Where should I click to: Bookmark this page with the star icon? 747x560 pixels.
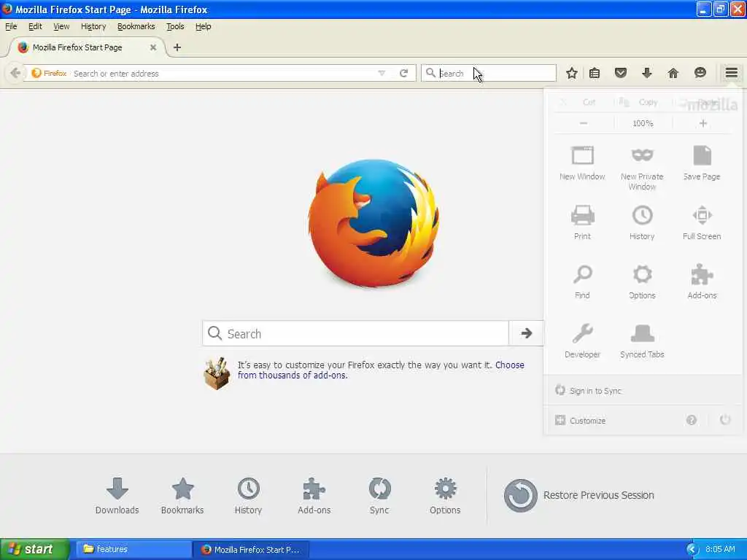tap(572, 74)
